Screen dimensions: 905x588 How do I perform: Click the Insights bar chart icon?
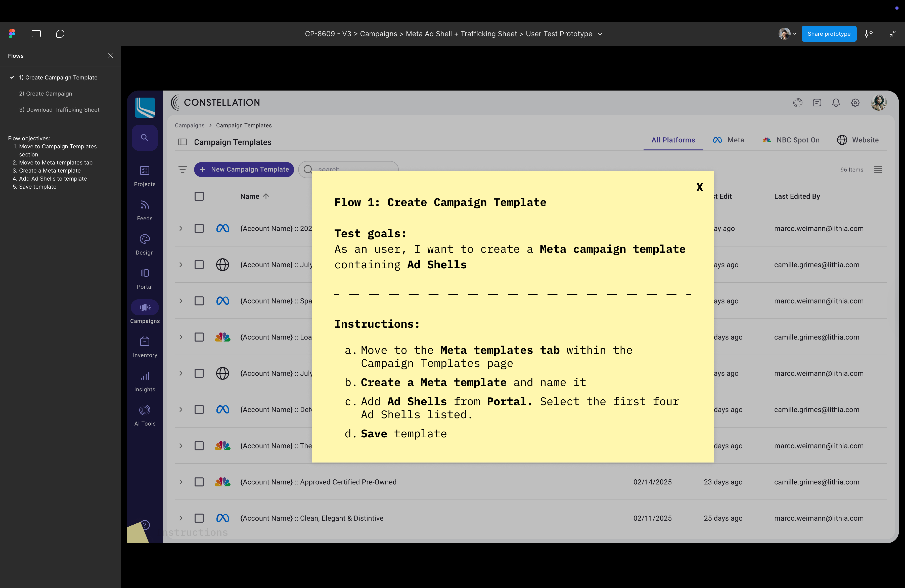coord(145,376)
